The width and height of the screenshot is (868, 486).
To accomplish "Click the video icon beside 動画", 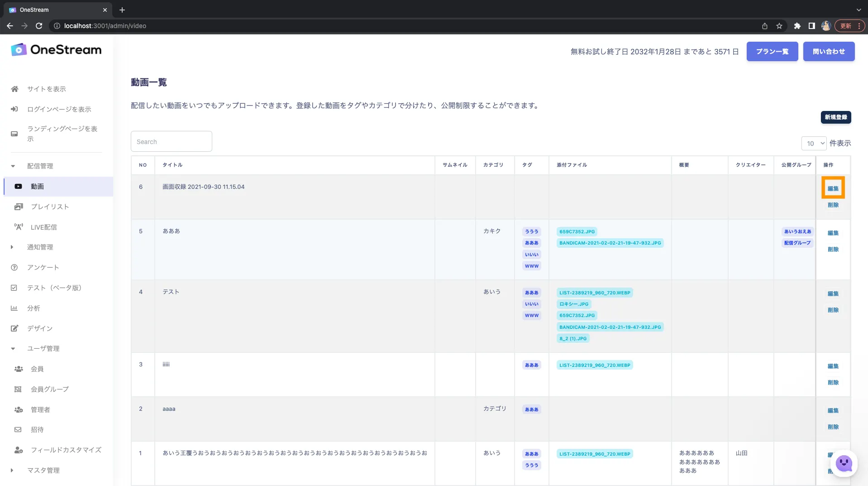I will click(18, 186).
